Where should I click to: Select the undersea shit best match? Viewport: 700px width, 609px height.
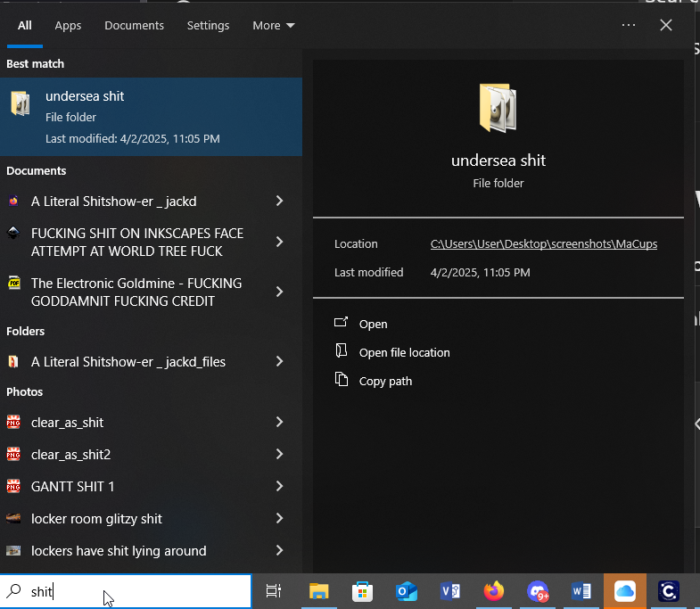point(151,117)
